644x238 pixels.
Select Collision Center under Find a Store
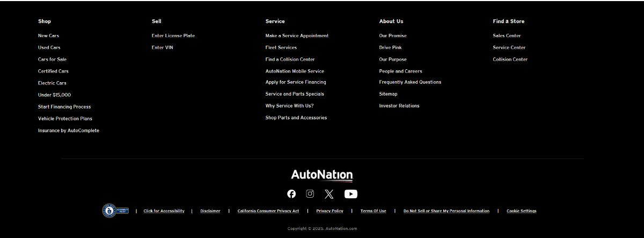point(510,60)
